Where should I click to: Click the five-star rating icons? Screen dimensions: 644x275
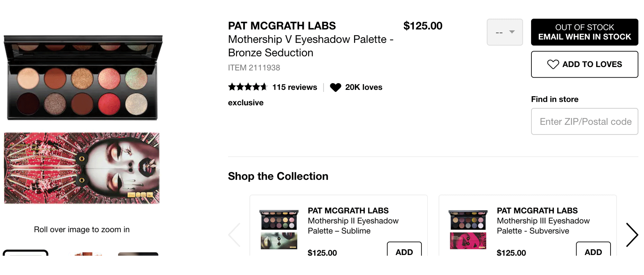(247, 87)
